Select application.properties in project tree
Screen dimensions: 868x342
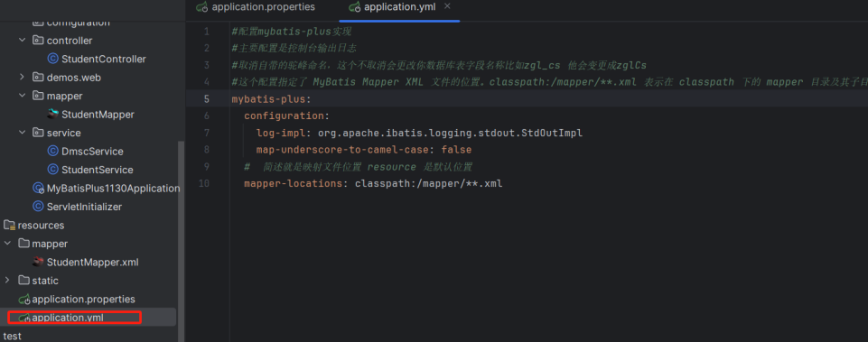click(x=84, y=299)
